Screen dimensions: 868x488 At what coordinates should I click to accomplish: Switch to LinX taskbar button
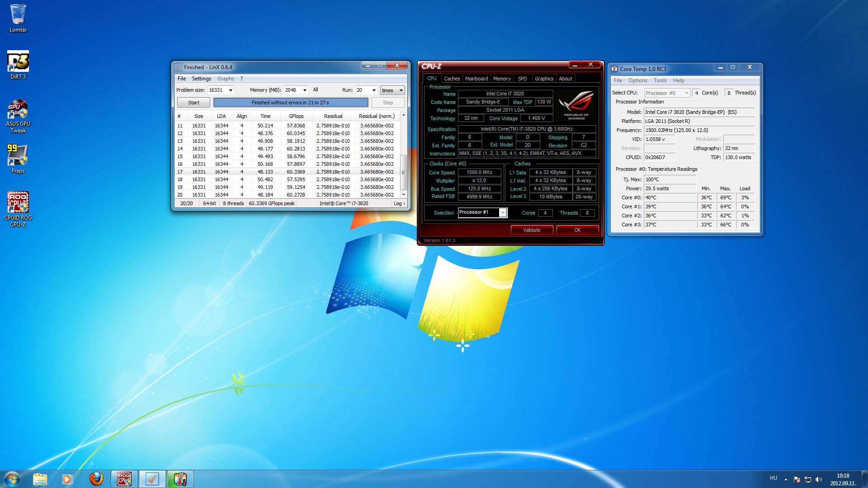pyautogui.click(x=152, y=479)
